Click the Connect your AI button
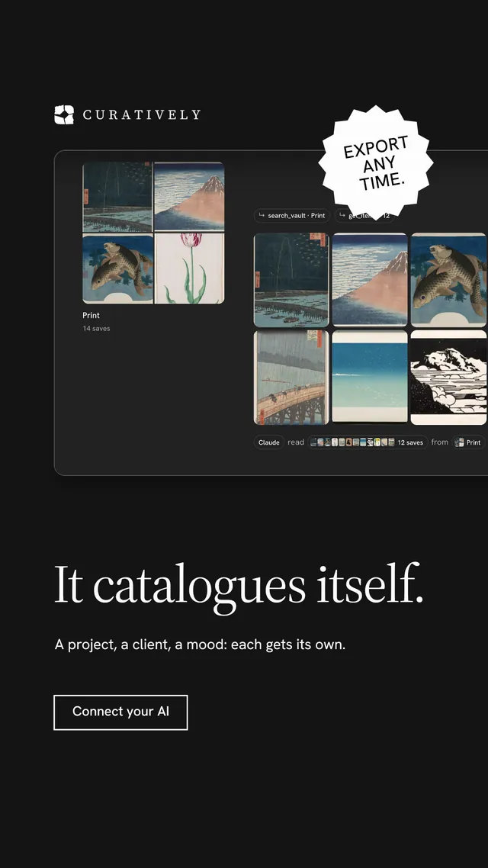Viewport: 488px width, 868px height. (120, 712)
